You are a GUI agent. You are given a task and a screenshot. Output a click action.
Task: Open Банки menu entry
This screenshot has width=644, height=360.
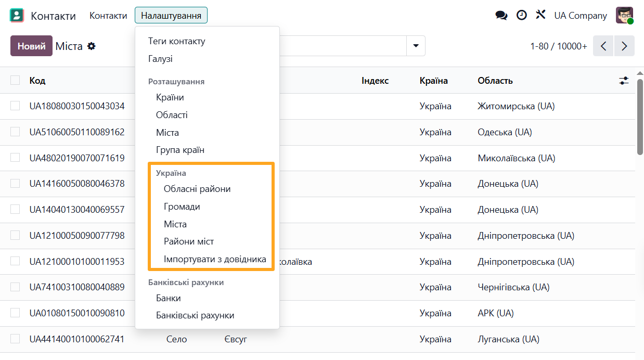click(169, 298)
